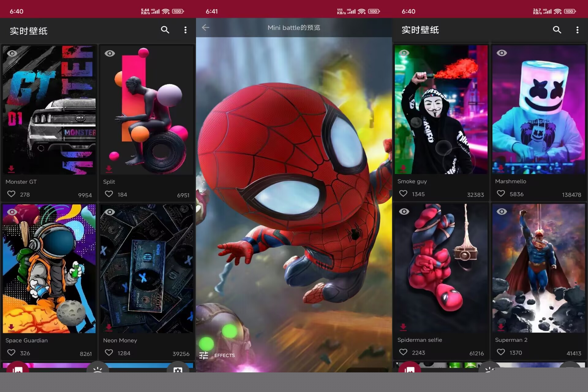The image size is (588, 392).
Task: Preview Split via eye icon
Action: coord(110,53)
